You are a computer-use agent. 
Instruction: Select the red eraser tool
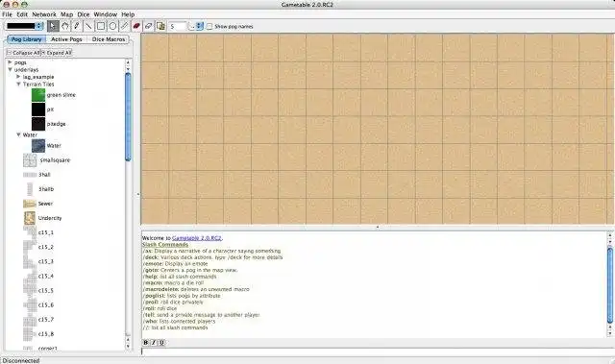tap(136, 26)
